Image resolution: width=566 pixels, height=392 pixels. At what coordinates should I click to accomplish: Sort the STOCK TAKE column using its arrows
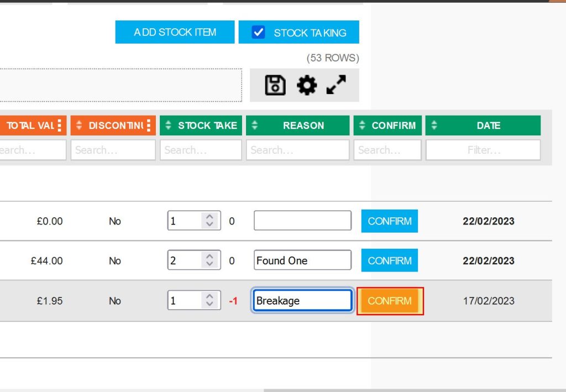pos(168,125)
